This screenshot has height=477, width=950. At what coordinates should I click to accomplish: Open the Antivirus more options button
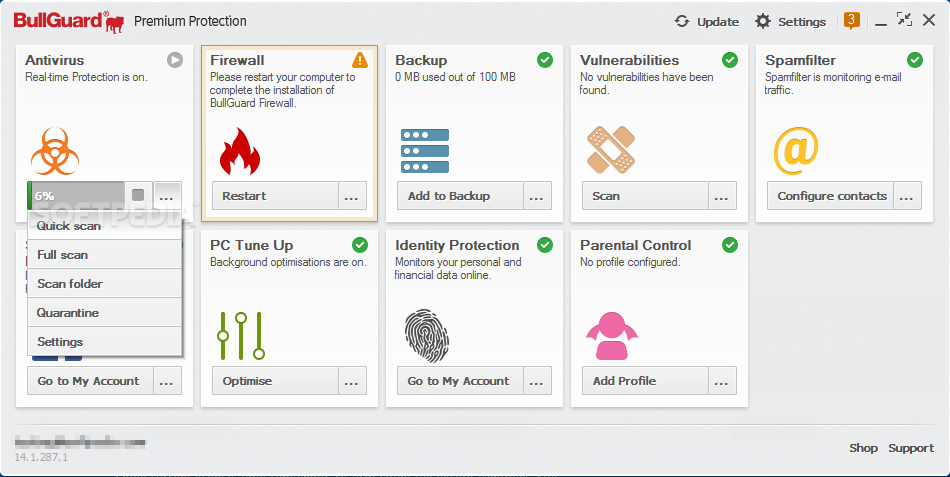(167, 195)
